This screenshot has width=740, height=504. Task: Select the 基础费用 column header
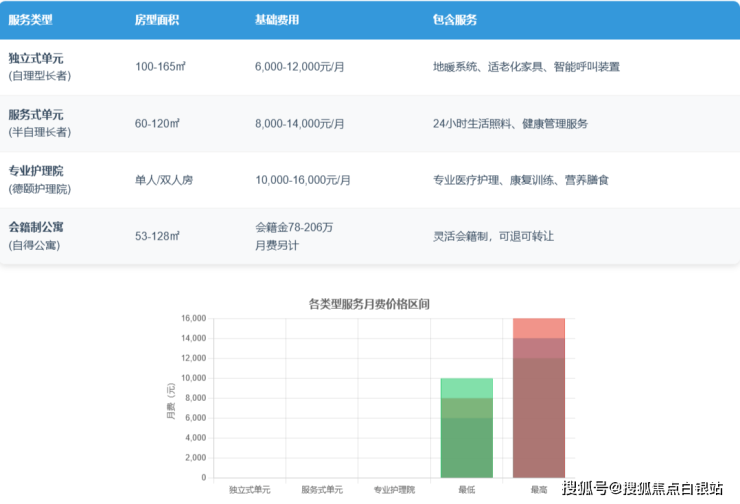point(277,20)
